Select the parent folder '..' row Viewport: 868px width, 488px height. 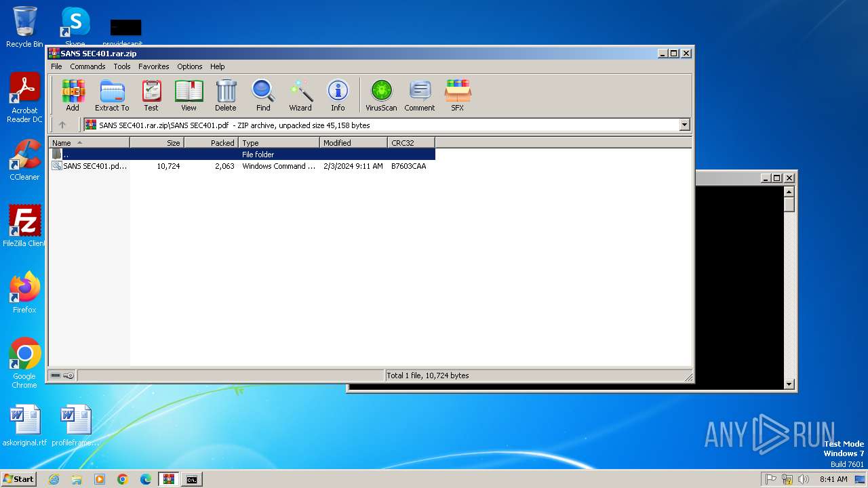242,155
